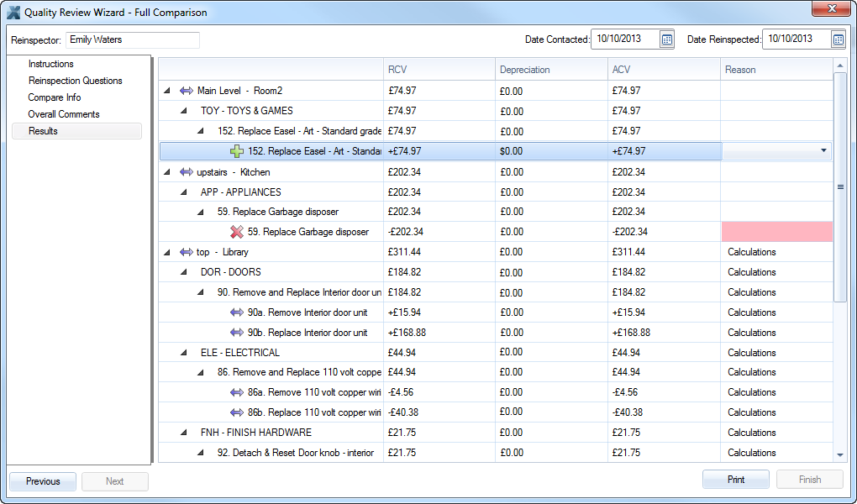
Task: Go to Reinspection Questions page
Action: 75,81
